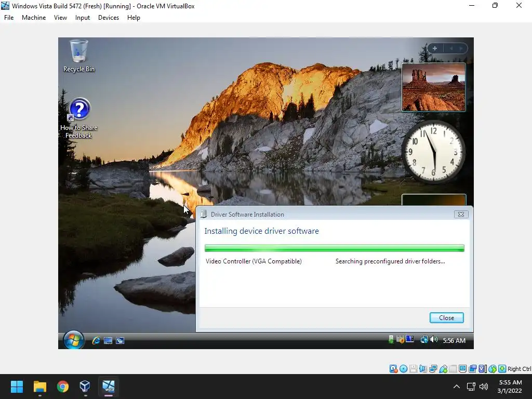Click the Driver Software Installation title bar icon

coord(204,214)
